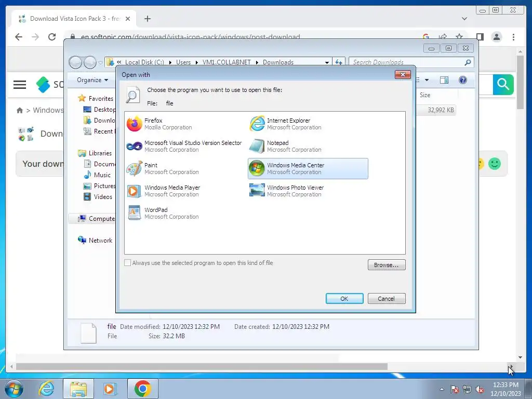The image size is (532, 399).
Task: Select Favorites in the navigation pane
Action: [96, 98]
